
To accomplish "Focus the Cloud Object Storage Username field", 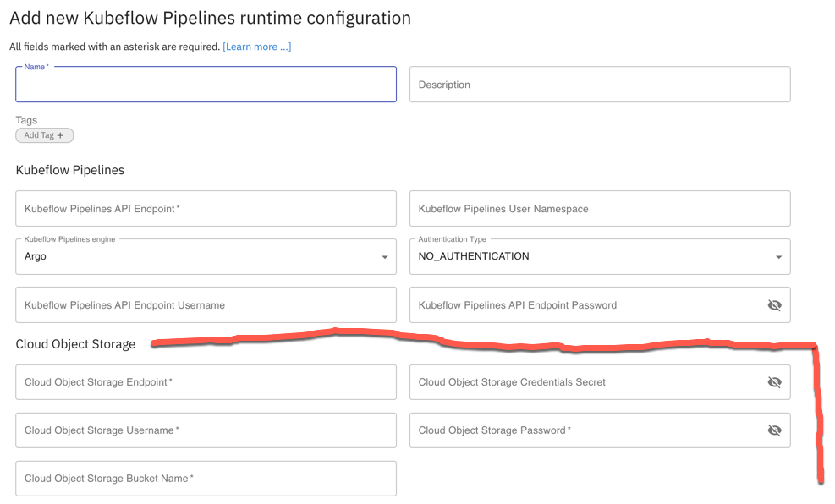I will click(x=206, y=430).
